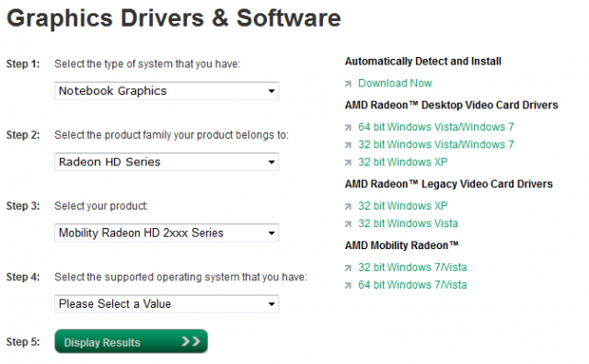Open the Mobility Radeon HD 2xxx Series dropdown
Image resolution: width=589 pixels, height=364 pixels.
click(167, 233)
